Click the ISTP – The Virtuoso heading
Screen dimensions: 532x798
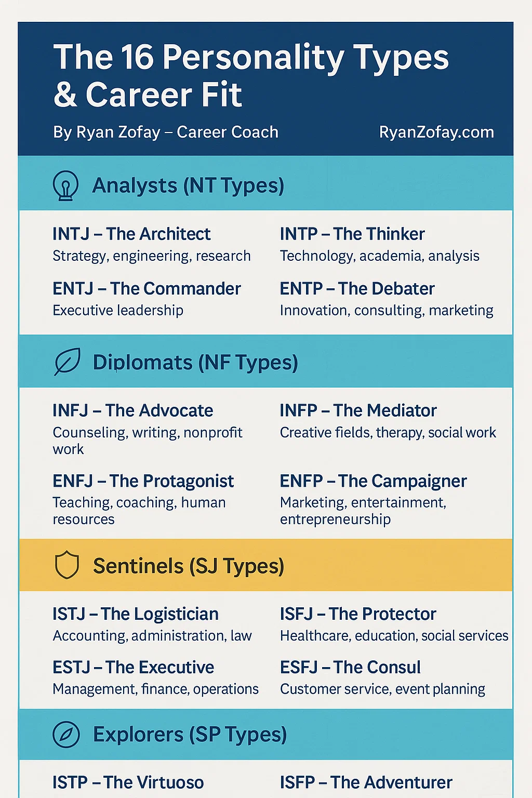pyautogui.click(x=128, y=782)
